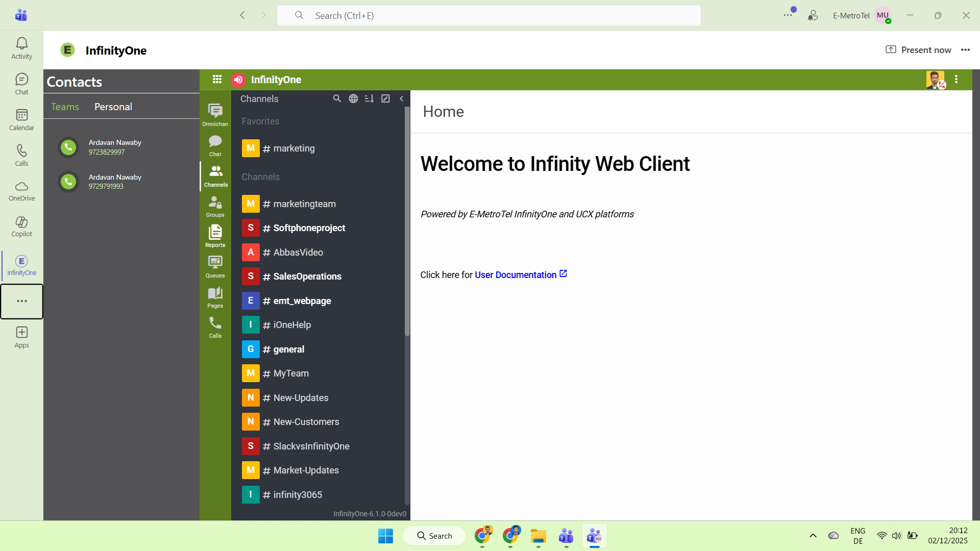This screenshot has width=980, height=551.
Task: Switch to Teams contacts tab
Action: [x=65, y=107]
